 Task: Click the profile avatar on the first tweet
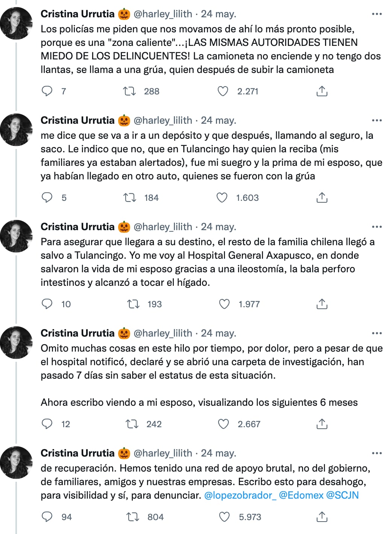click(x=17, y=23)
